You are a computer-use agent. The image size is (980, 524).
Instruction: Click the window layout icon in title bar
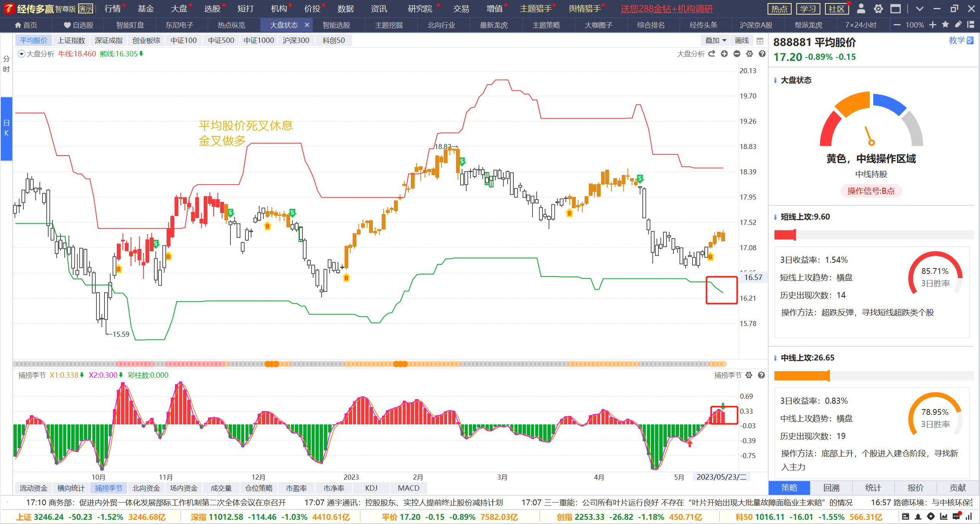pos(895,8)
